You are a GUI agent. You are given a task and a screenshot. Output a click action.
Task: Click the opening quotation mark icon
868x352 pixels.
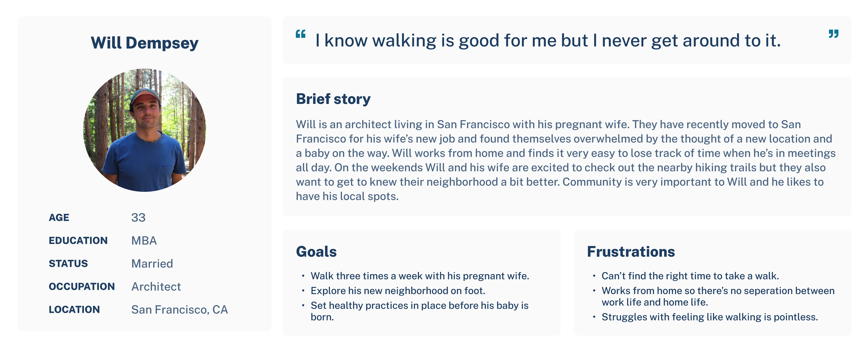(300, 34)
